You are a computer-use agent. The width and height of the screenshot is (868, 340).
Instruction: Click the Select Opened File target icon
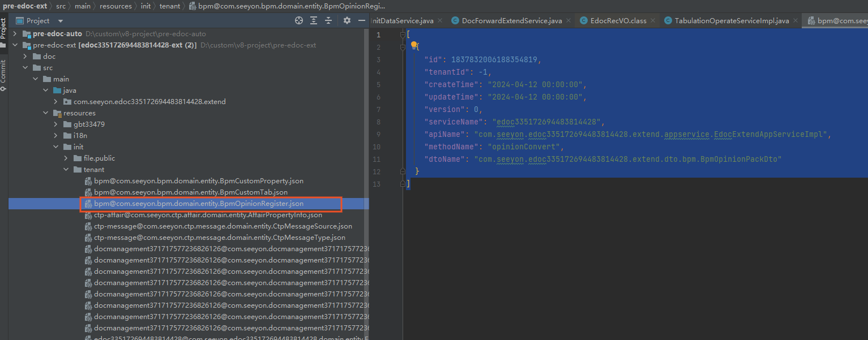(x=299, y=20)
